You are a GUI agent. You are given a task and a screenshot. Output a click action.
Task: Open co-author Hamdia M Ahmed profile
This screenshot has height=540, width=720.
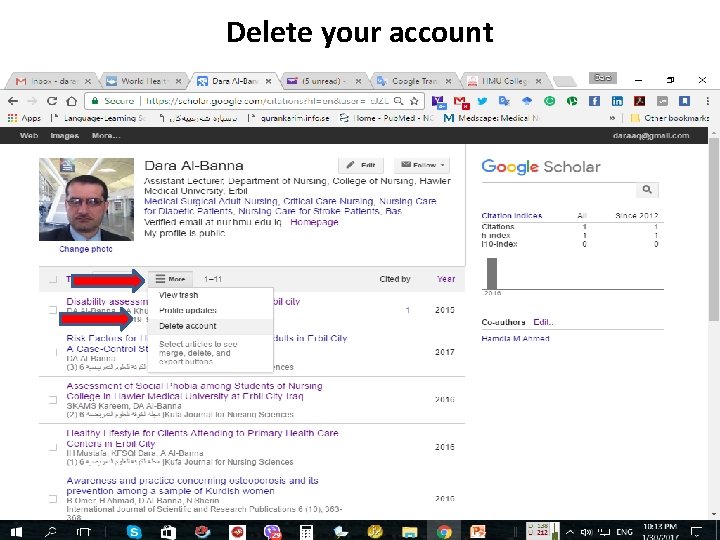click(515, 339)
